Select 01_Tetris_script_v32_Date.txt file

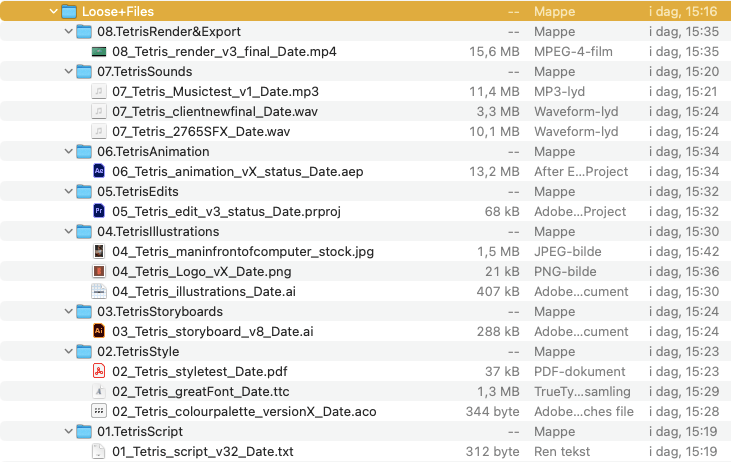tap(202, 451)
